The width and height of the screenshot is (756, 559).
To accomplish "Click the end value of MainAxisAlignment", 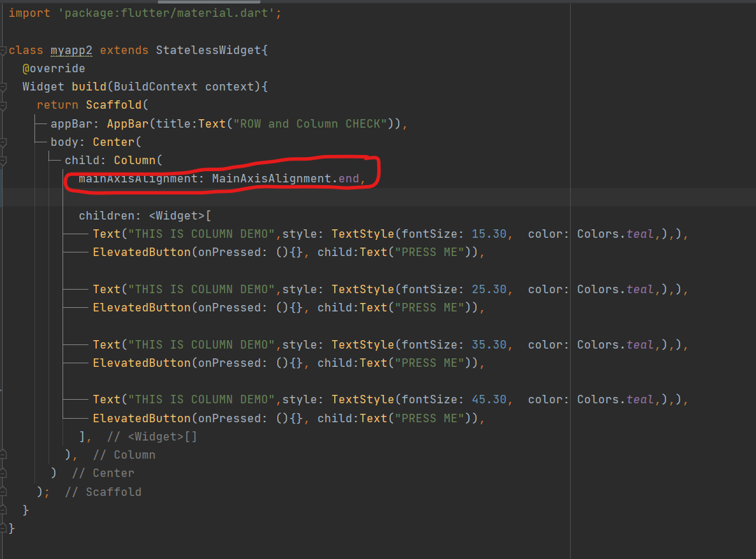I will [349, 179].
